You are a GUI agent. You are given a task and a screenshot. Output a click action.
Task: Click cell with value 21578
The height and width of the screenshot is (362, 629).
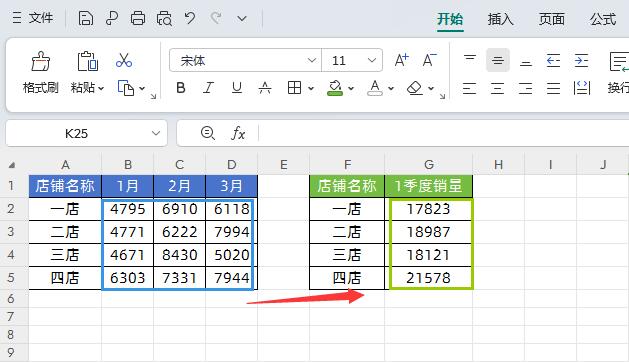tap(429, 278)
